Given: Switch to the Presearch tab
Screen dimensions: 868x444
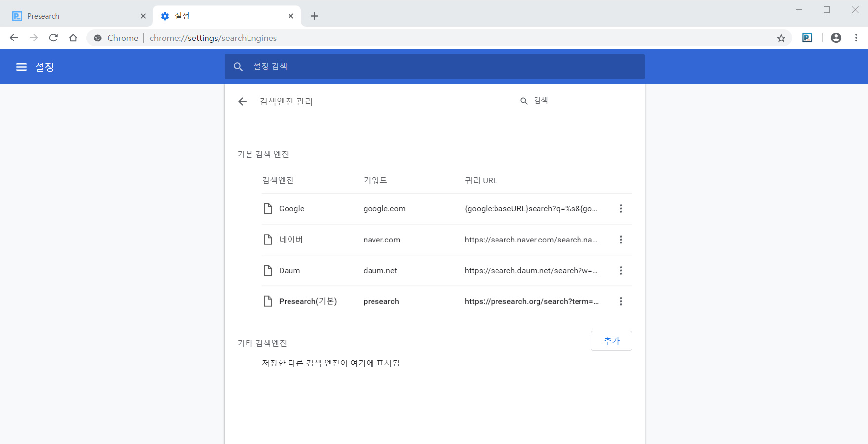Looking at the screenshot, I should pos(79,16).
